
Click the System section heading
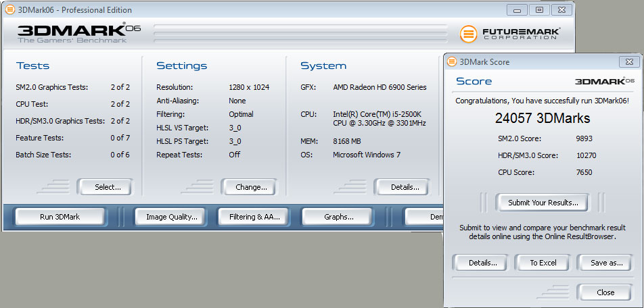[323, 66]
